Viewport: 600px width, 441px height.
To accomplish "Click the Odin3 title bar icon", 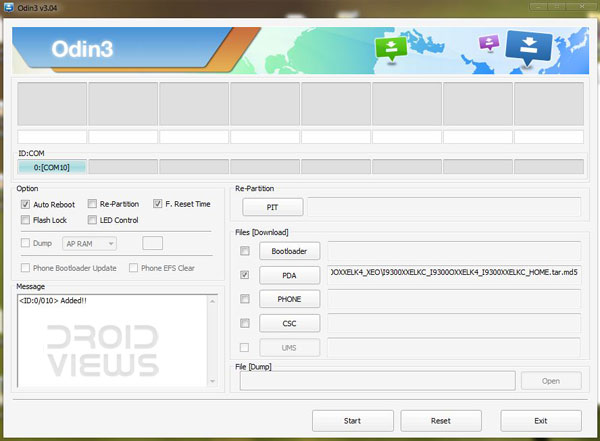I will 8,7.
